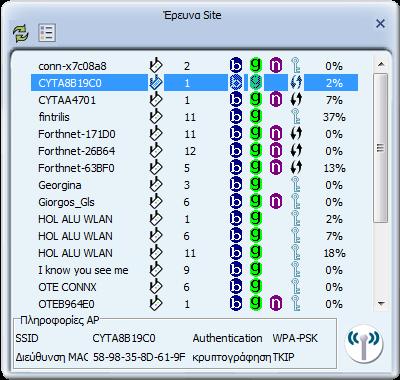
Task: Click the network type icon for OTE CONNX
Action: [x=155, y=286]
